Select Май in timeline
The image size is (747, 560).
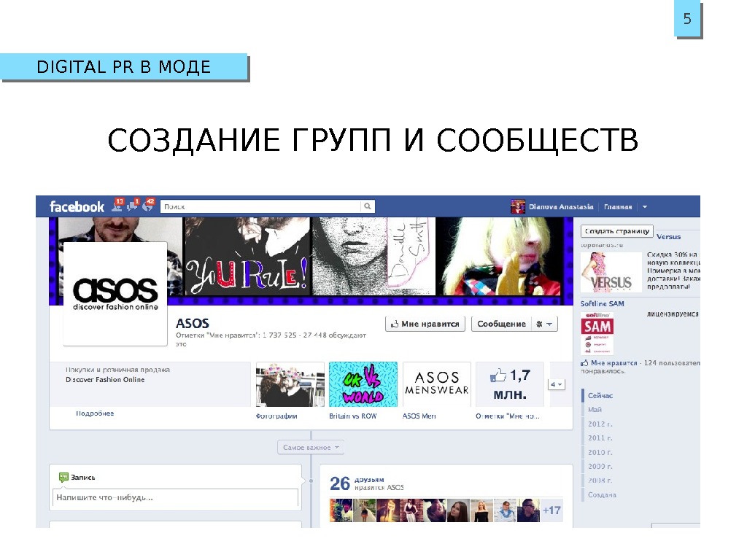pyautogui.click(x=595, y=410)
